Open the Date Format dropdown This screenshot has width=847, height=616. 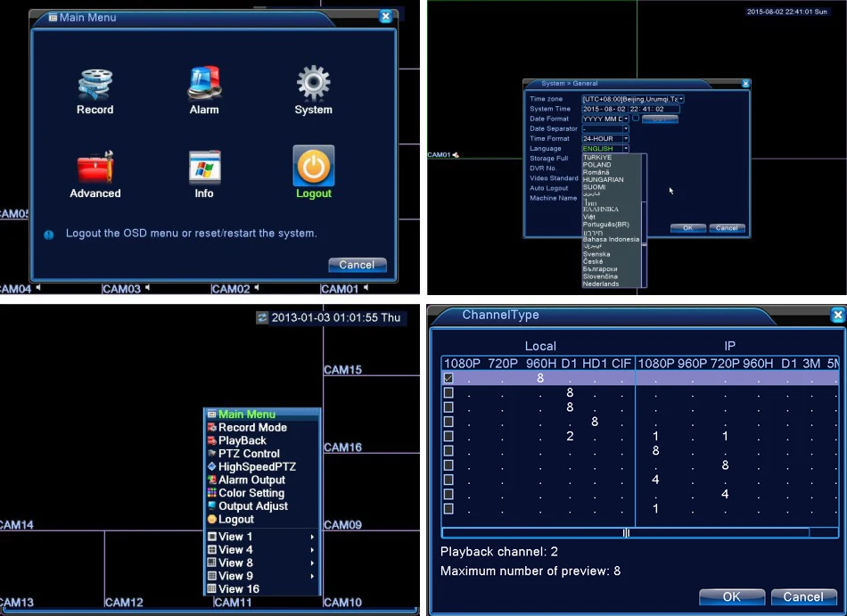coord(626,119)
